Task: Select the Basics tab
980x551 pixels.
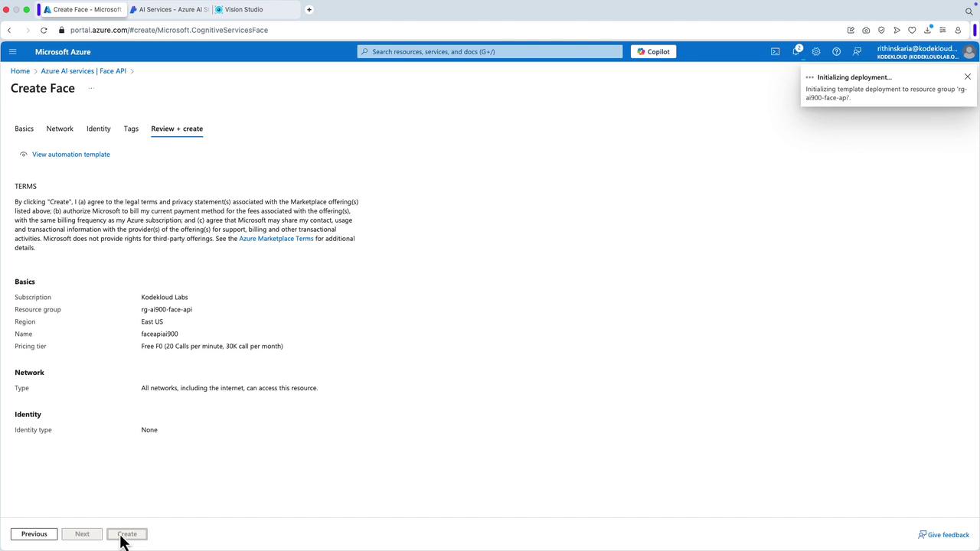Action: (x=24, y=129)
